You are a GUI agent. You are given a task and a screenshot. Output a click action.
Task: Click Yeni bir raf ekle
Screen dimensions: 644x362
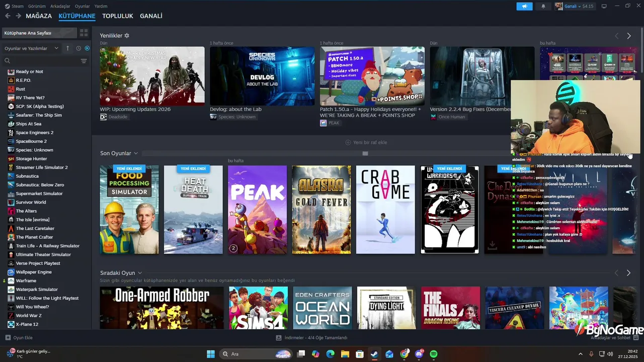pyautogui.click(x=366, y=142)
